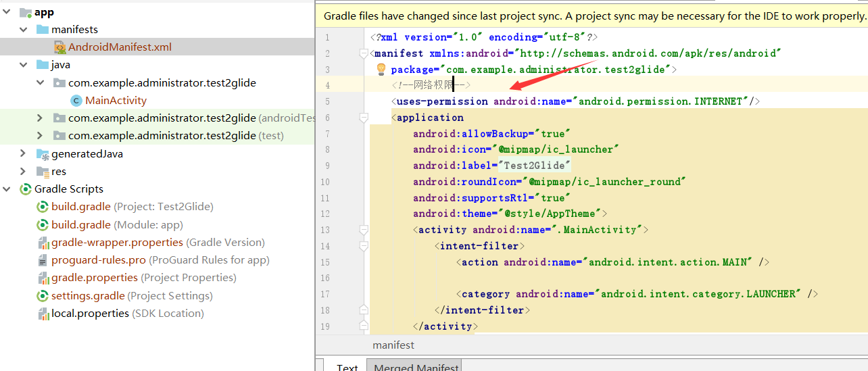Screen dimensions: 868x371
Task: Click the manifest breadcrumb below editor
Action: [393, 345]
